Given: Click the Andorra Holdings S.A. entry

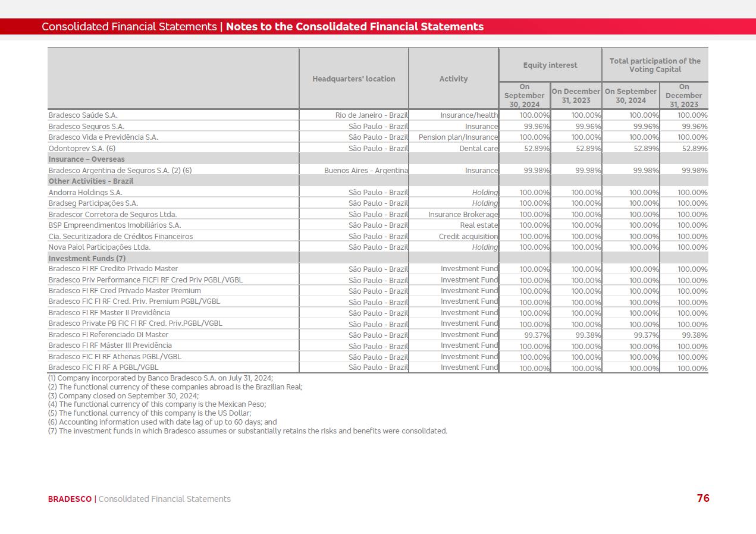Looking at the screenshot, I should point(85,193).
